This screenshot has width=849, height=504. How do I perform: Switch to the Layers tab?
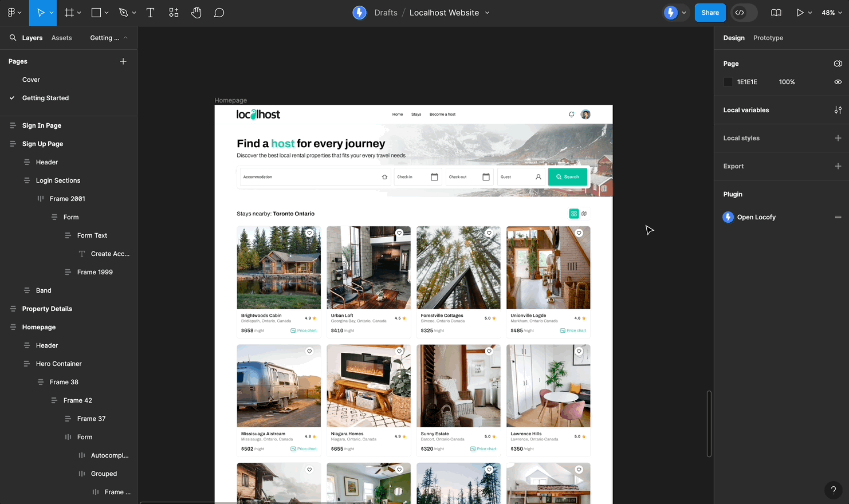(x=32, y=38)
